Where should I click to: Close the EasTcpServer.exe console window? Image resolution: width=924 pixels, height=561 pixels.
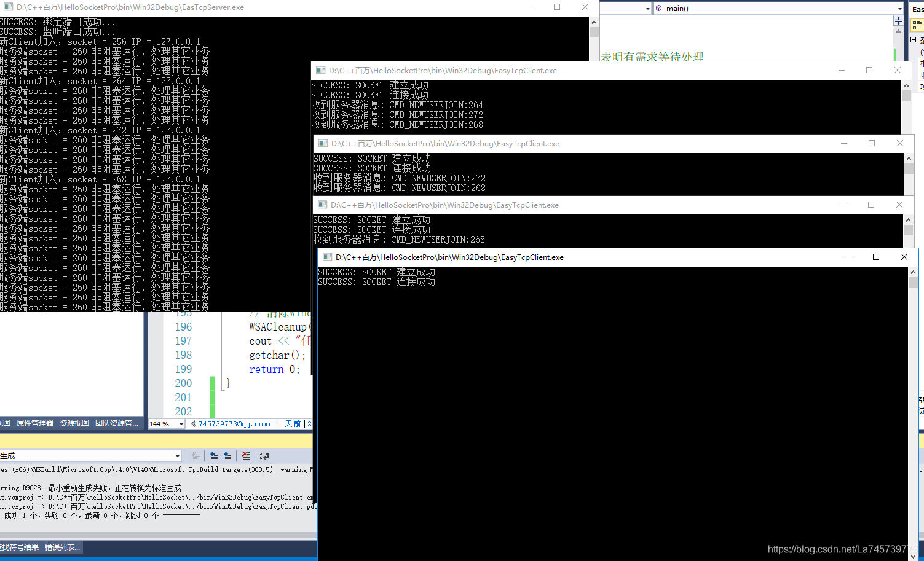coord(585,7)
